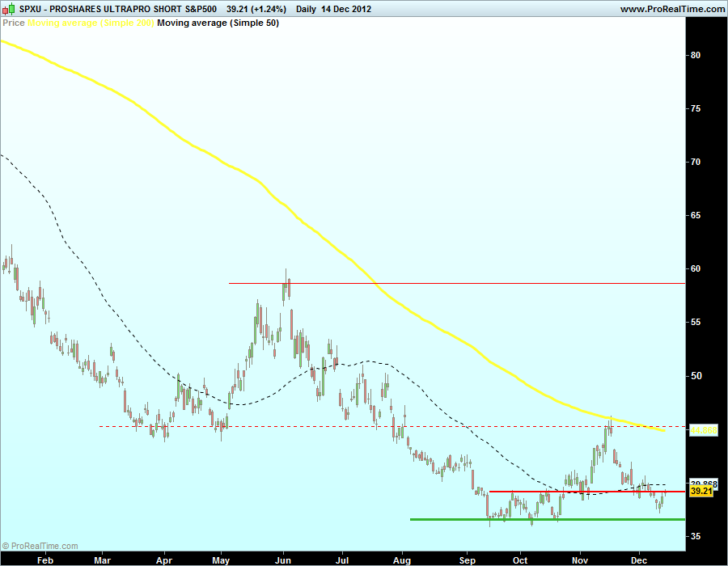Click the 'Daily' timeframe label
This screenshot has width=728, height=566.
click(x=306, y=9)
